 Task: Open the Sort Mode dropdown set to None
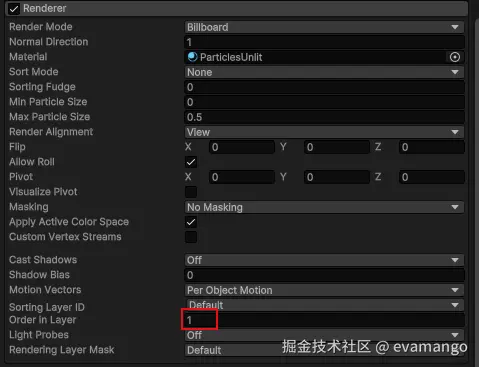(x=324, y=72)
